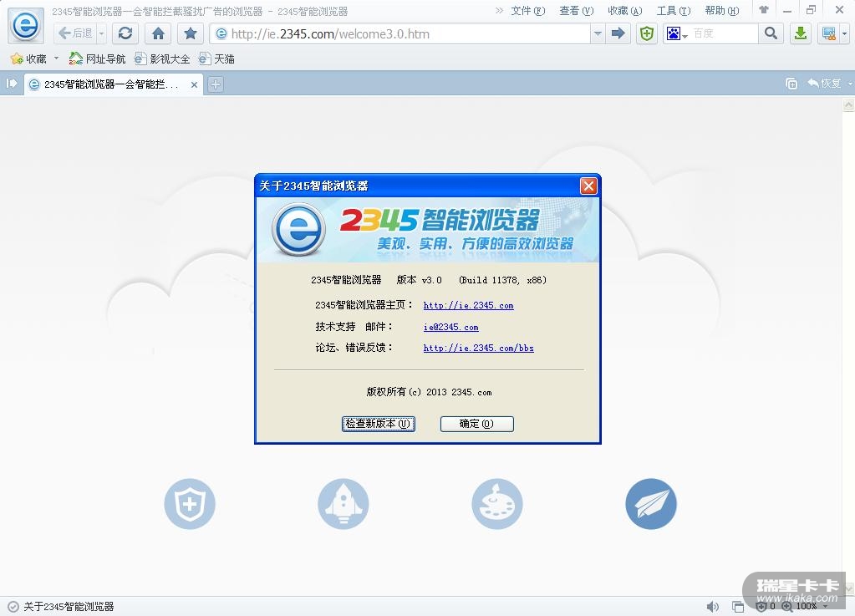
Task: Expand the 恢复 dropdown arrow
Action: tap(849, 84)
